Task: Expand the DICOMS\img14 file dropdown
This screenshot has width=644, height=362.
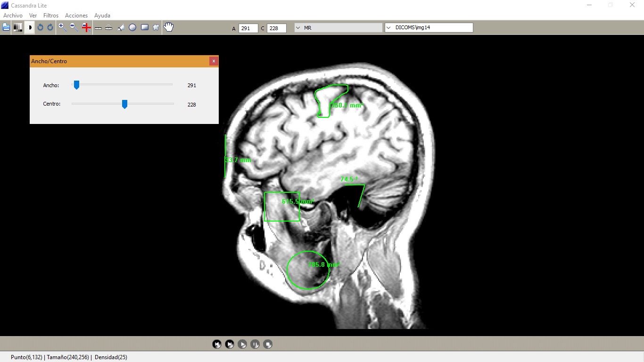Action: [429, 28]
